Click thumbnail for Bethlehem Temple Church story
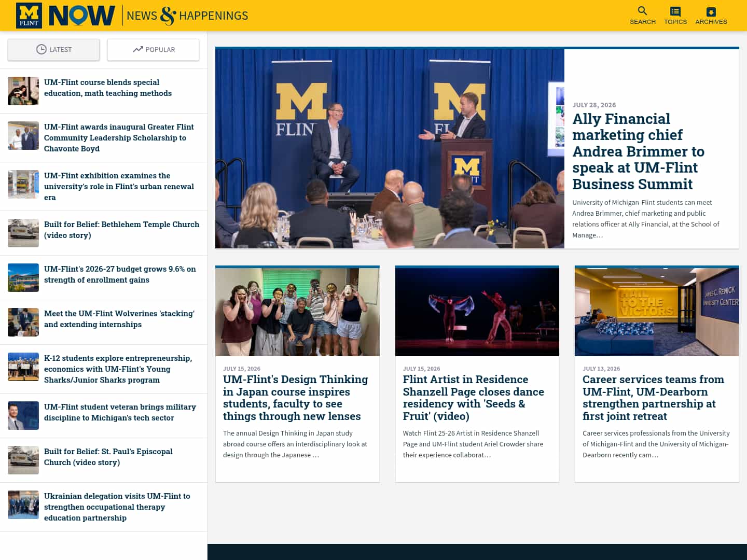Screen dimensions: 747x560 [x=23, y=233]
